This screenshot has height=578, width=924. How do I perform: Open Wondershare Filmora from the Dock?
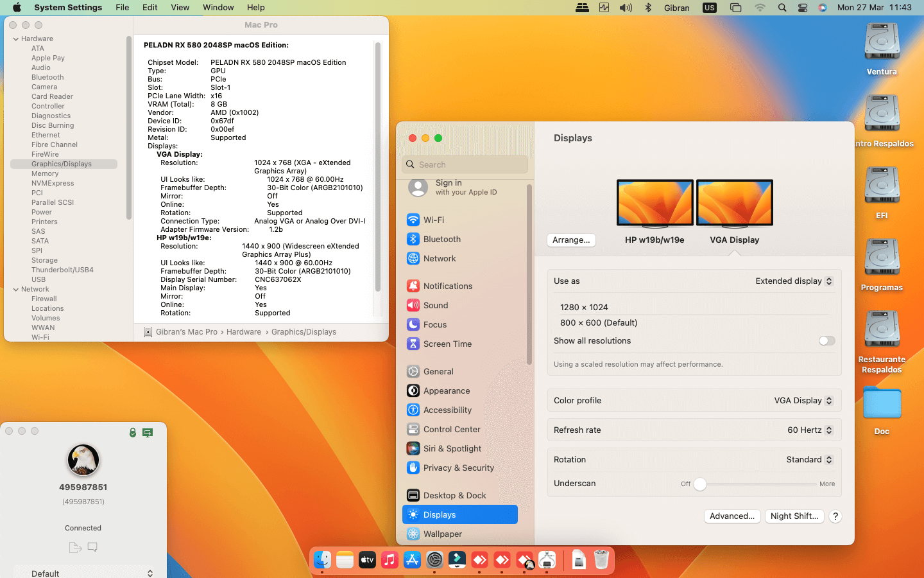point(457,560)
